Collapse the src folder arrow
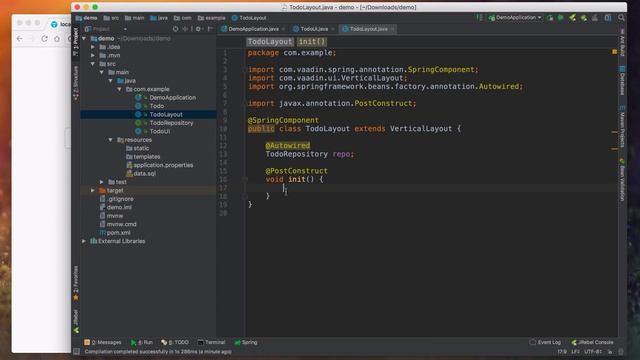Screen dimensions: 640x360 click(x=93, y=64)
